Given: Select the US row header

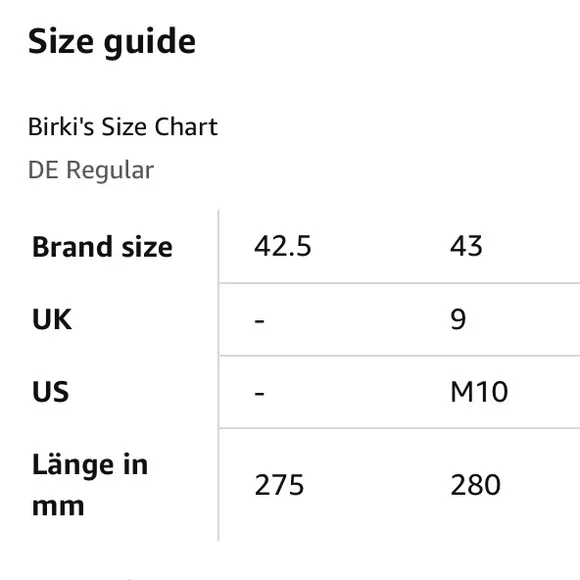Looking at the screenshot, I should click(x=51, y=392).
